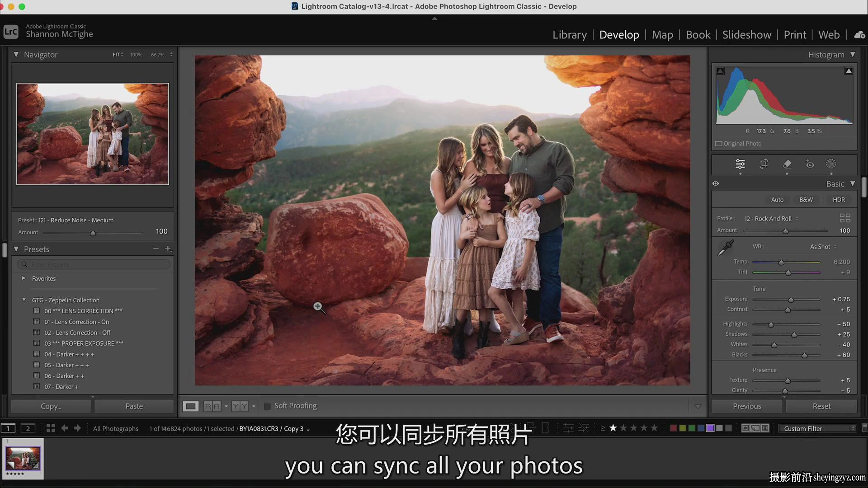868x488 pixels.
Task: Collapse GTG - Zeppelin Collection group
Action: coord(24,300)
